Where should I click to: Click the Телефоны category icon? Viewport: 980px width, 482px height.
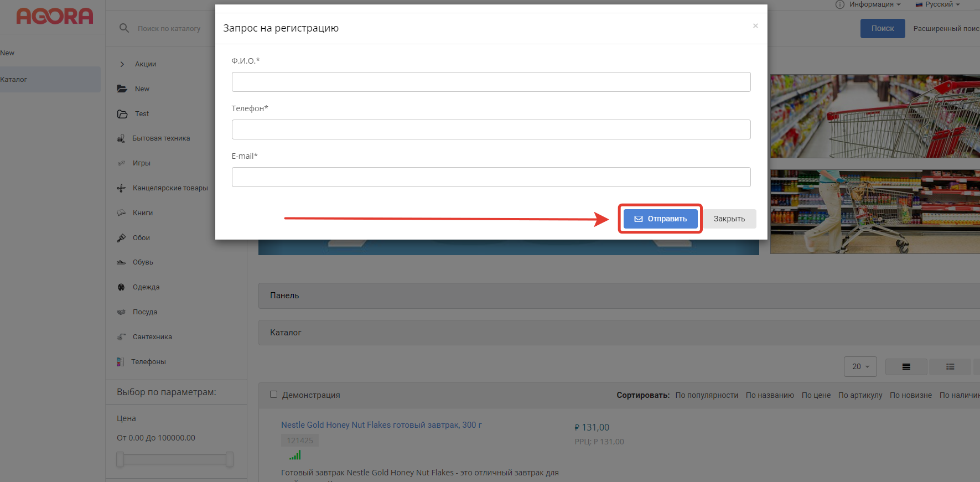(120, 362)
